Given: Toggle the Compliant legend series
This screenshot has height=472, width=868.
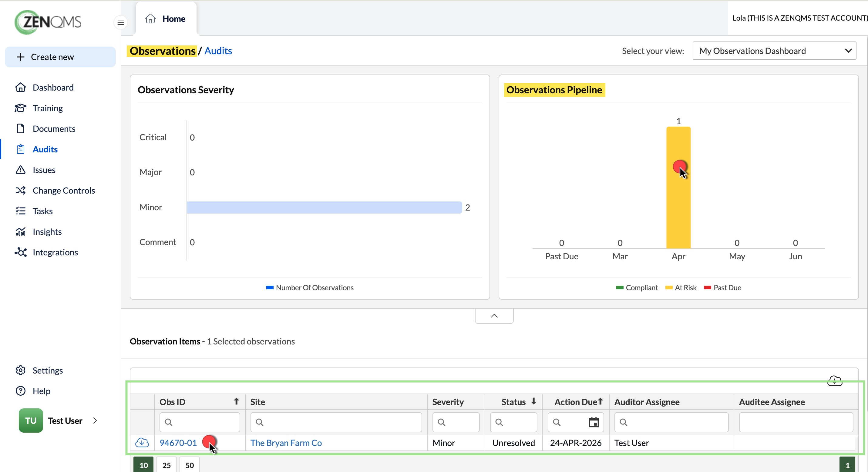Looking at the screenshot, I should (637, 288).
